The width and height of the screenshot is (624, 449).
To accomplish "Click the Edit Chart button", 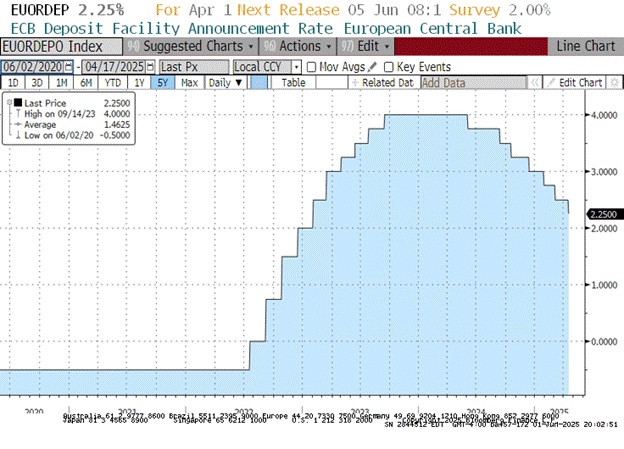I will point(575,83).
